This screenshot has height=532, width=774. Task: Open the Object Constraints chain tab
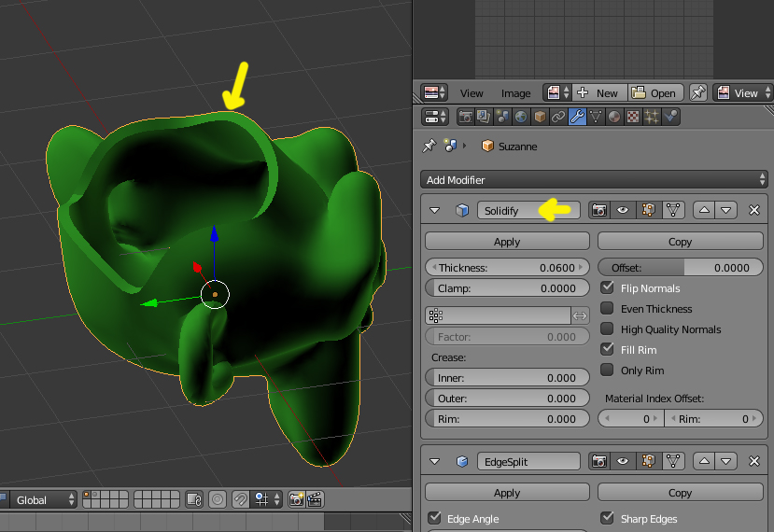point(558,117)
